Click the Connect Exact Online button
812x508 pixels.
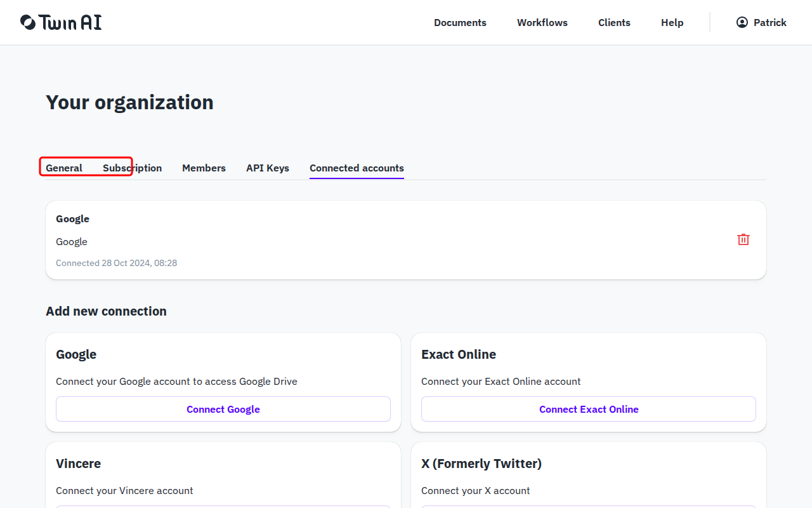coord(589,409)
